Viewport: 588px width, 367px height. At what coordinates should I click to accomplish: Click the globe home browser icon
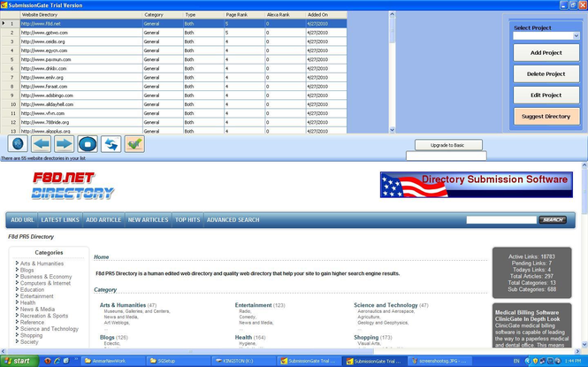[17, 143]
